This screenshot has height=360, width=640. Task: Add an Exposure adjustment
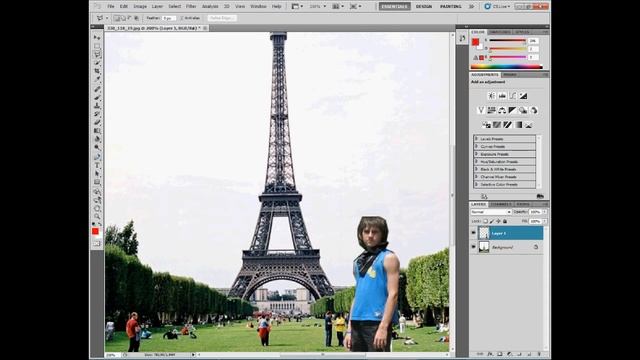(x=523, y=96)
